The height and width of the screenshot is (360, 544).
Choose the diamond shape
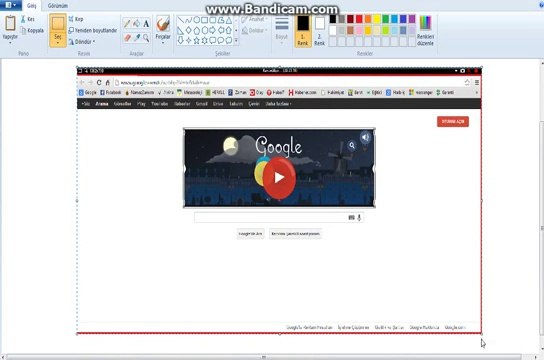188,31
